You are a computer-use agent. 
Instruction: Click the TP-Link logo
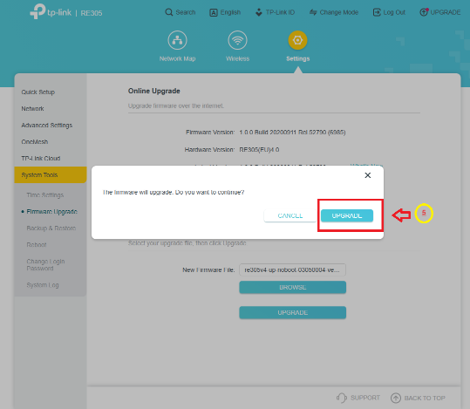pos(51,12)
